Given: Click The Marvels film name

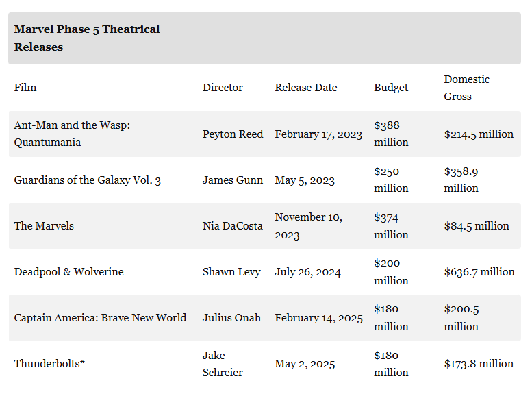Looking at the screenshot, I should 44,226.
